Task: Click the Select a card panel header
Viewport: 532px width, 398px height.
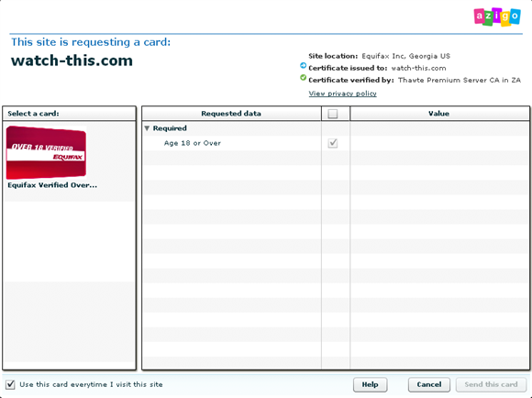Action: 69,114
